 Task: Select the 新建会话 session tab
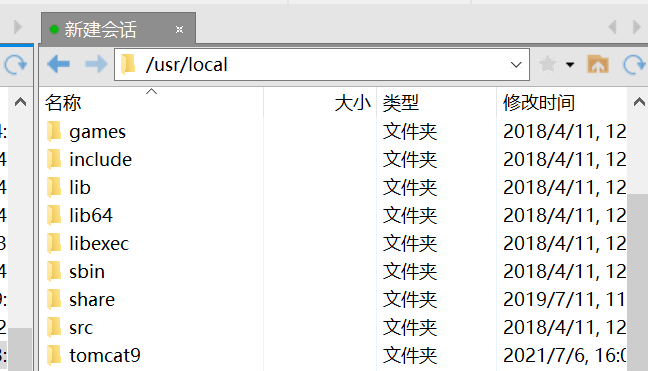click(x=118, y=29)
